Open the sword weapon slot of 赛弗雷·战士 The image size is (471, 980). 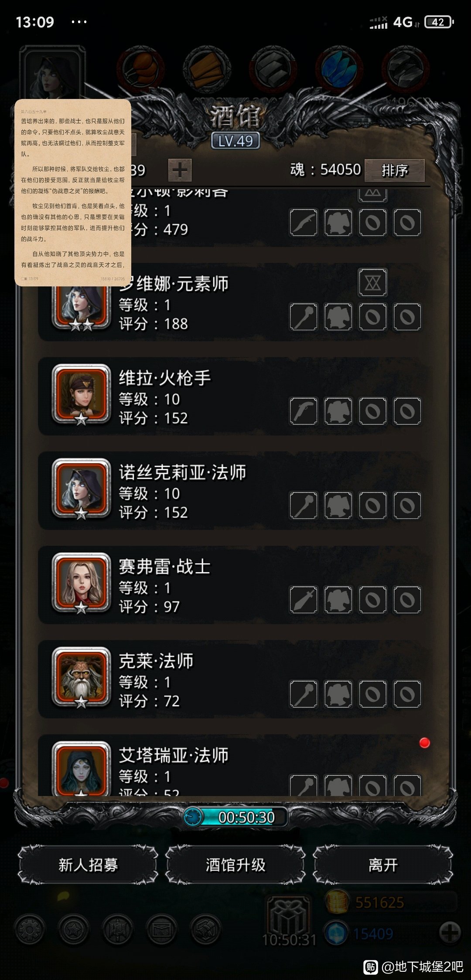point(304,600)
